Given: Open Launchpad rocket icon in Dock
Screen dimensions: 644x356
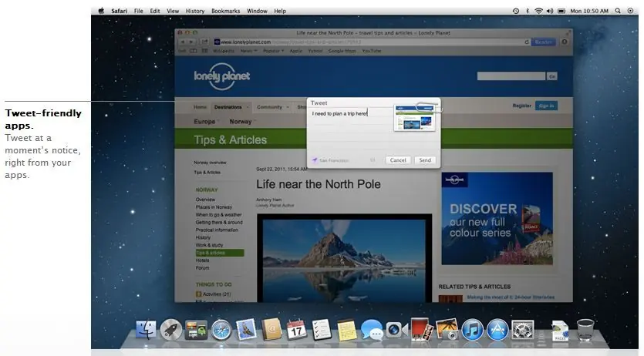Looking at the screenshot, I should pos(171,330).
